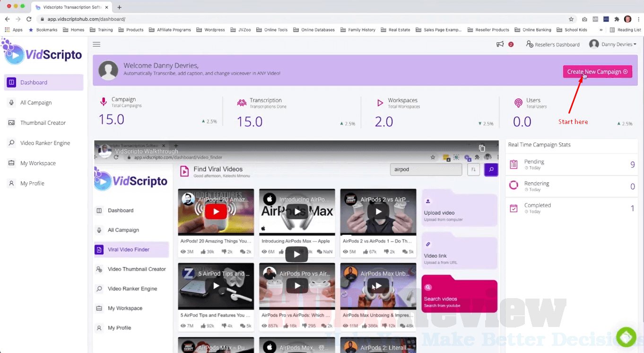This screenshot has width=644, height=353.
Task: Toggle the sidebar with the hamburger icon
Action: pos(96,44)
